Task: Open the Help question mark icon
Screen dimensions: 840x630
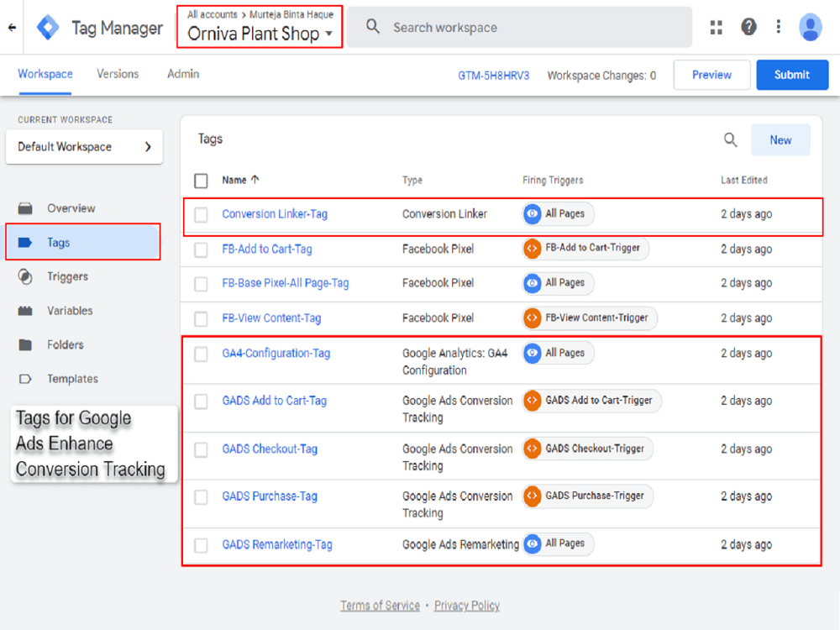Action: [x=748, y=26]
